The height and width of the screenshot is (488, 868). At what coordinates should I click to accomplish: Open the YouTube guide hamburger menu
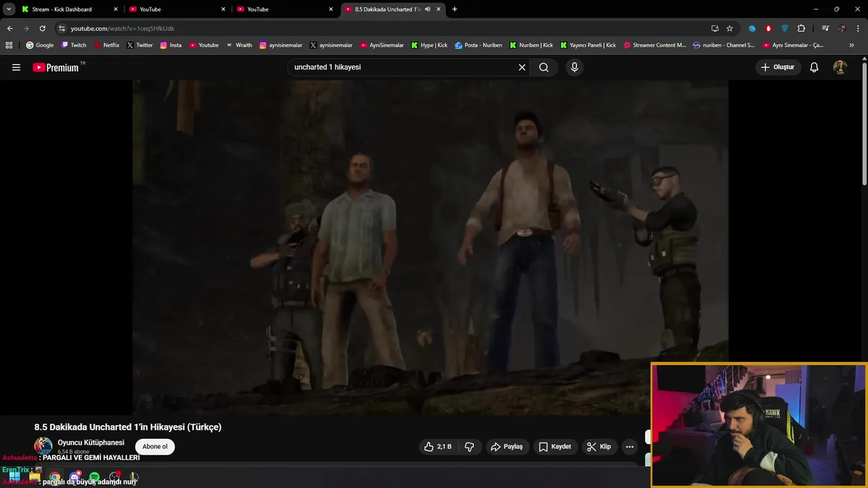pyautogui.click(x=16, y=67)
